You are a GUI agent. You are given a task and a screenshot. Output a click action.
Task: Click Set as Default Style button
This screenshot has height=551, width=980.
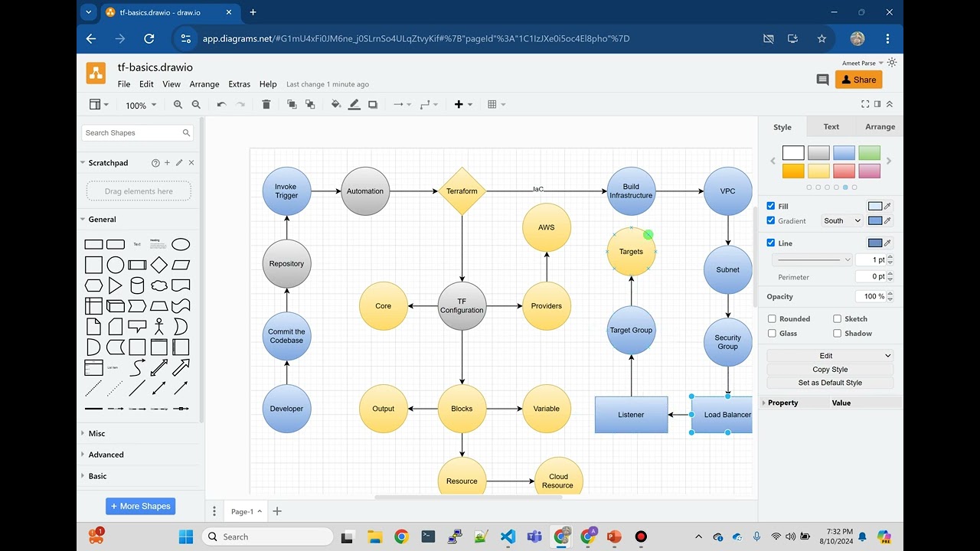pos(830,383)
